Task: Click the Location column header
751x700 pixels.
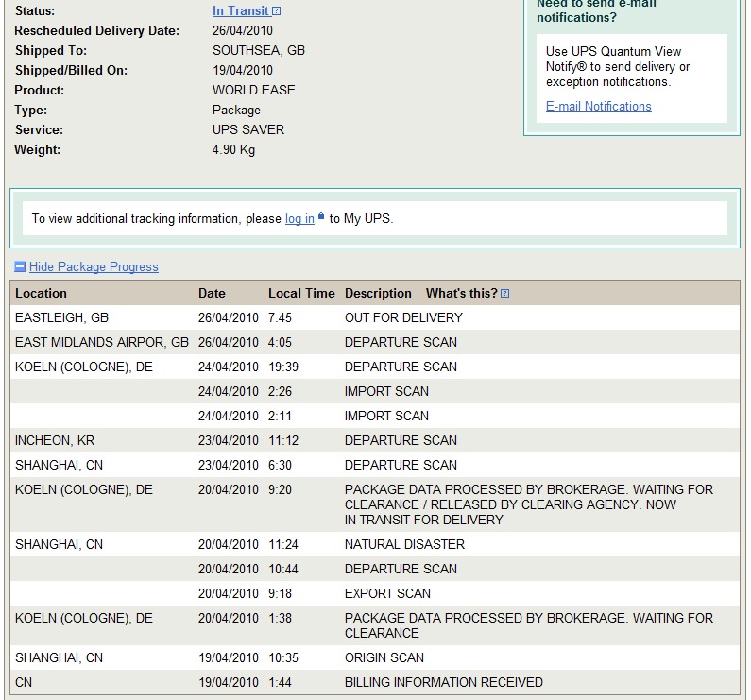Action: [x=42, y=293]
